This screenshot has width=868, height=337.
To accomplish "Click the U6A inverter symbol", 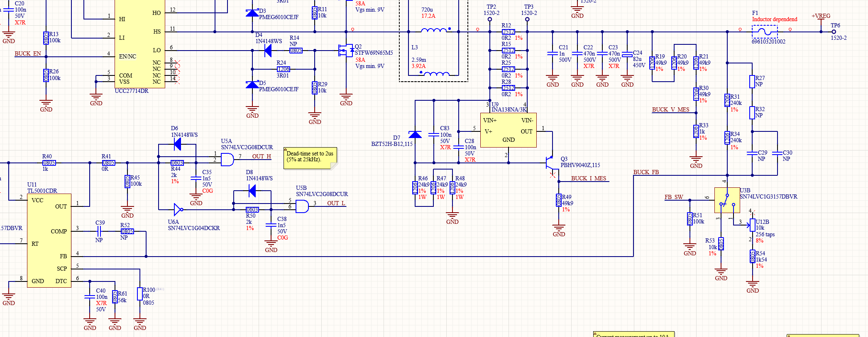I will [x=178, y=210].
